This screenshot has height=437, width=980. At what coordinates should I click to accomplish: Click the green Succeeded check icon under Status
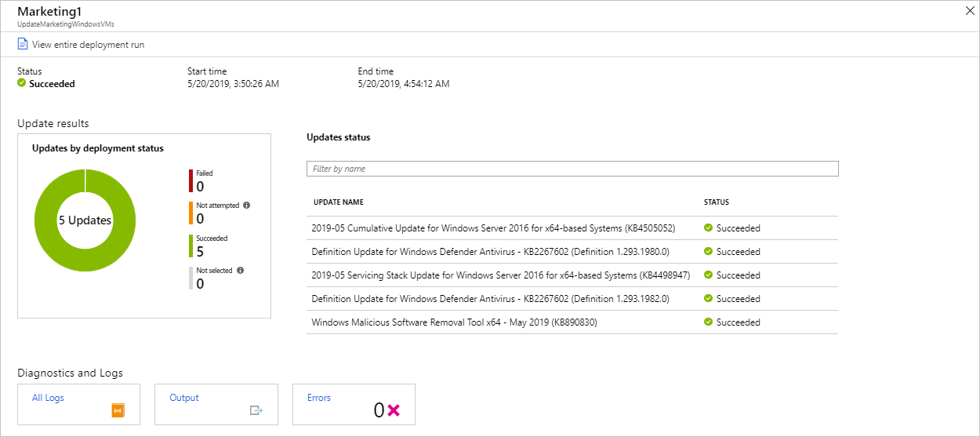22,84
